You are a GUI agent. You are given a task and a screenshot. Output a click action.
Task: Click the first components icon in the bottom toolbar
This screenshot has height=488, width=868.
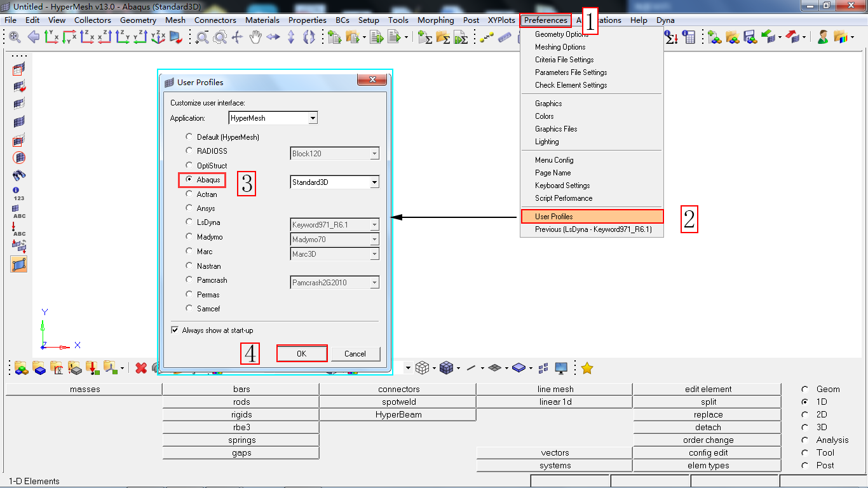click(22, 368)
